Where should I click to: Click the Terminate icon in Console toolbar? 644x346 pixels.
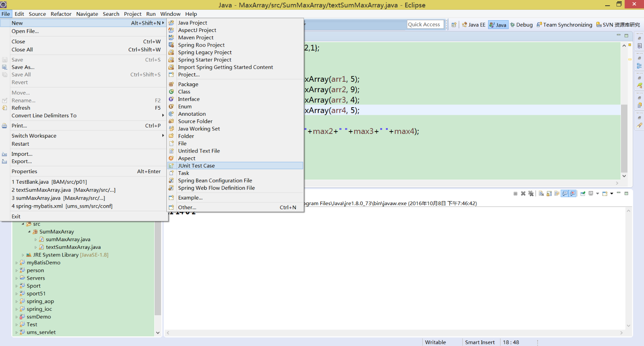[515, 193]
